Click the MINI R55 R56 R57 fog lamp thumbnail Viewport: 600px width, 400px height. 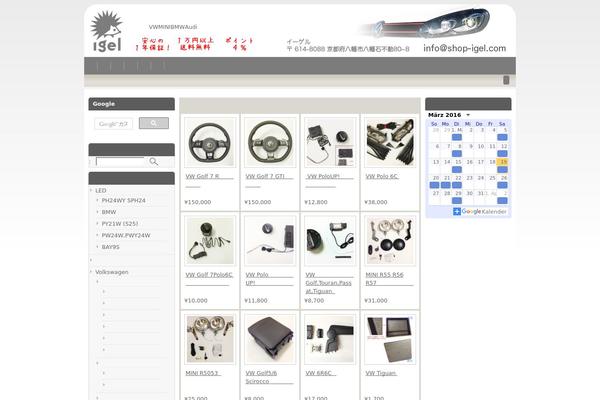coord(390,241)
